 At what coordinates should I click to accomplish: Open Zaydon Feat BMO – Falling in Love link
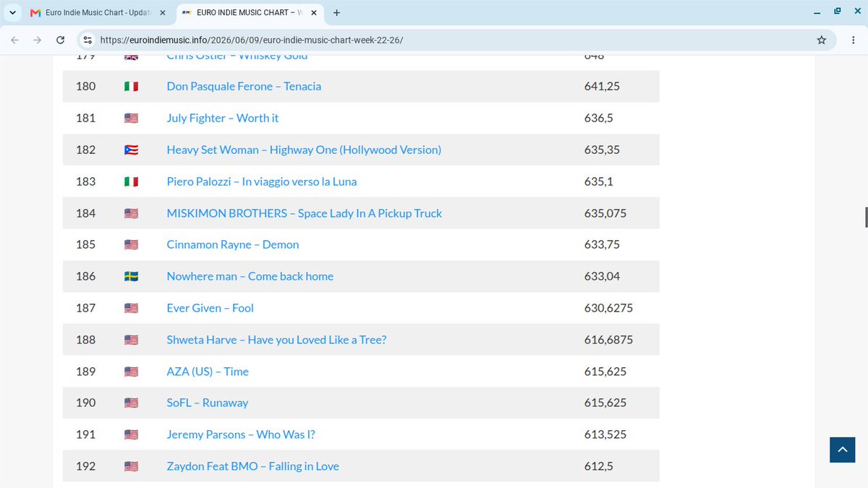coord(253,466)
